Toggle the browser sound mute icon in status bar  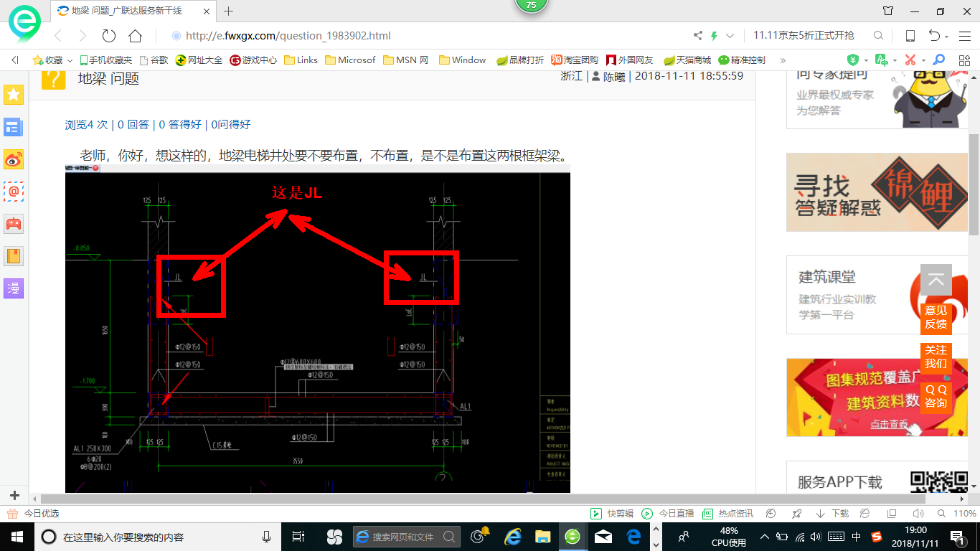point(917,514)
